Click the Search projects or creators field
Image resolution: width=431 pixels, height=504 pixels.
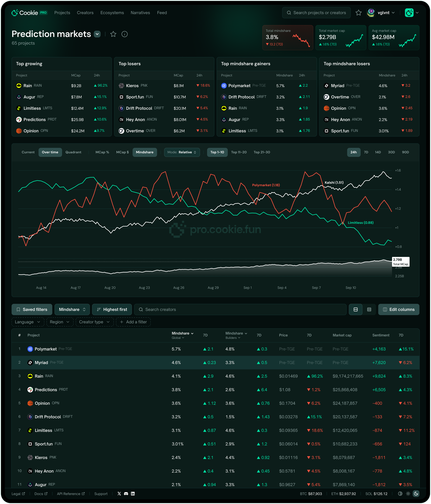316,13
